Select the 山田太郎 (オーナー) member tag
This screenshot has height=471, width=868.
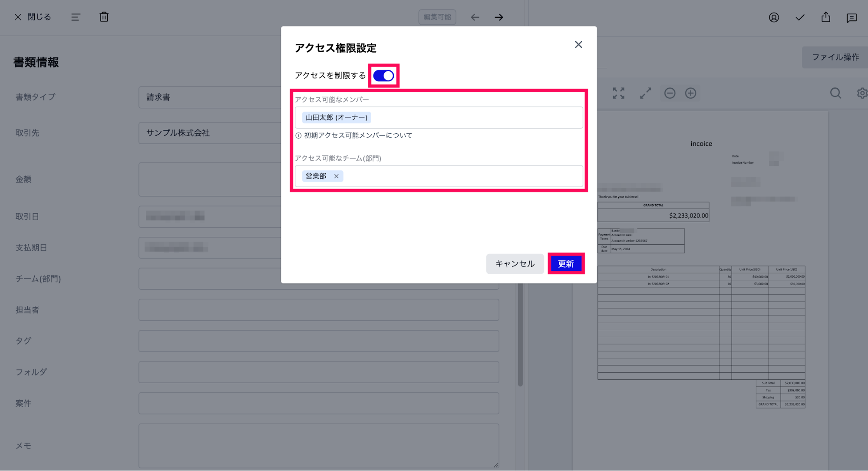[337, 117]
